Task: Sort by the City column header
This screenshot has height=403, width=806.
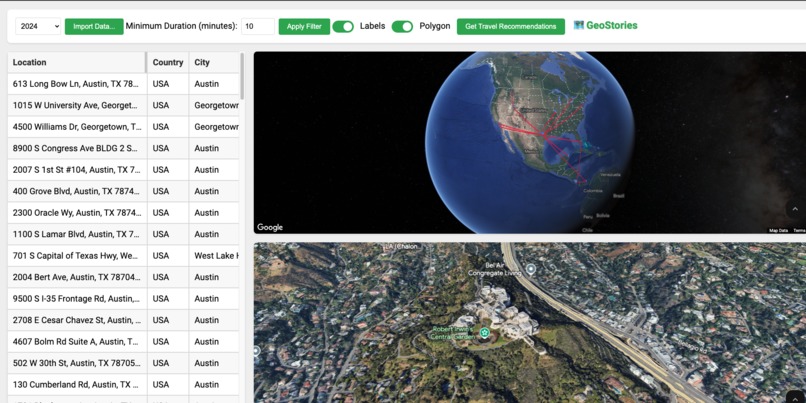Action: pos(214,62)
